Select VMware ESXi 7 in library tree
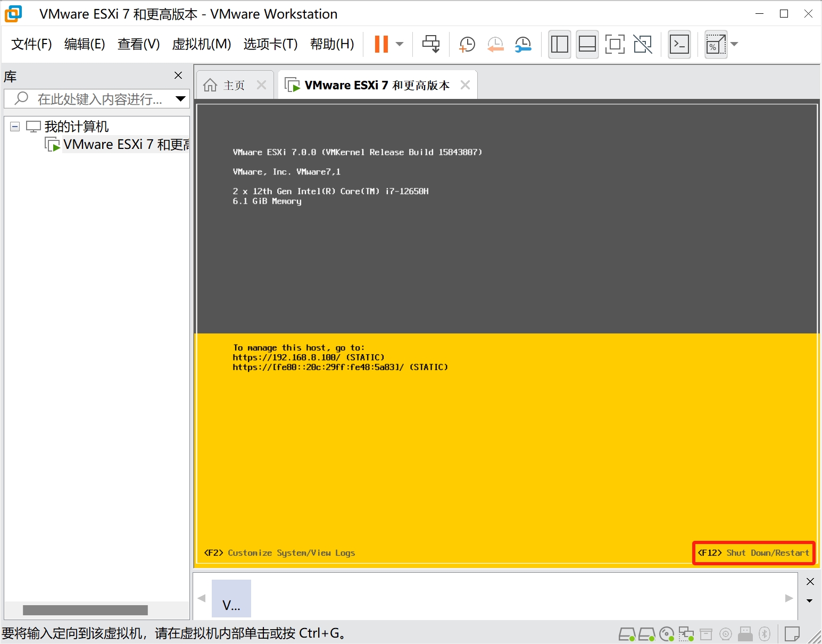 pos(125,145)
